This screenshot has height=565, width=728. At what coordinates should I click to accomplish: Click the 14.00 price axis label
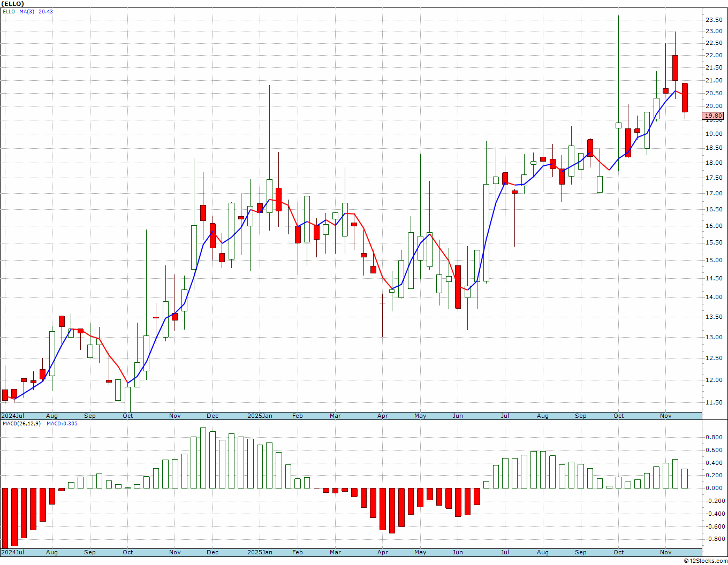(x=714, y=297)
